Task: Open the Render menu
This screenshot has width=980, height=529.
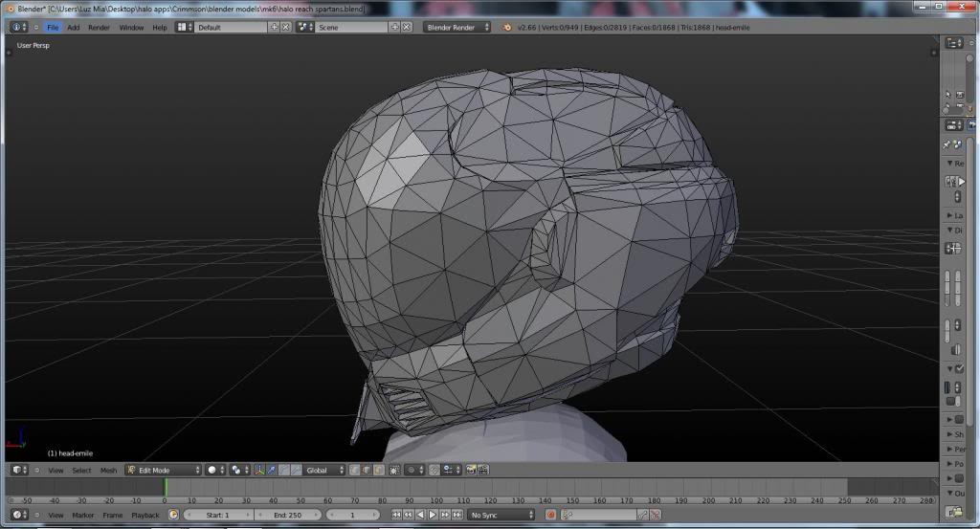Action: pyautogui.click(x=99, y=28)
